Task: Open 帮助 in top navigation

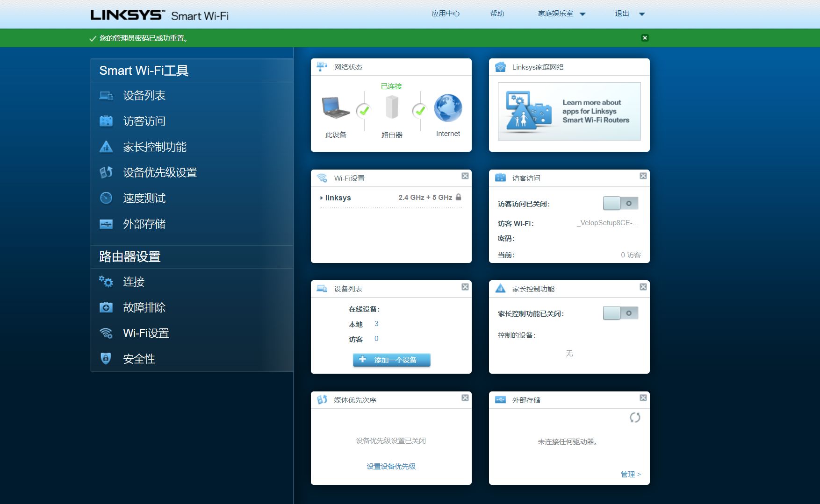Action: click(497, 14)
